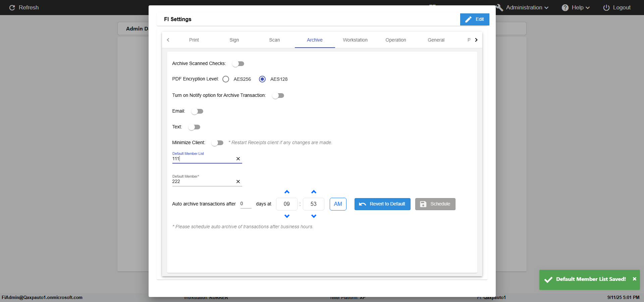The height and width of the screenshot is (302, 644).
Task: Dismiss the Default Member List Saved notification
Action: pos(634,279)
